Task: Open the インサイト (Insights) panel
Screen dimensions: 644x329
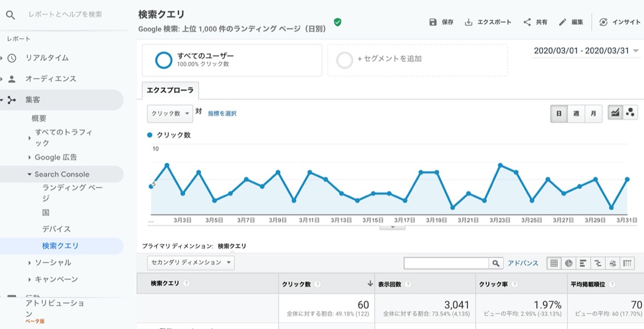Action: tap(619, 22)
